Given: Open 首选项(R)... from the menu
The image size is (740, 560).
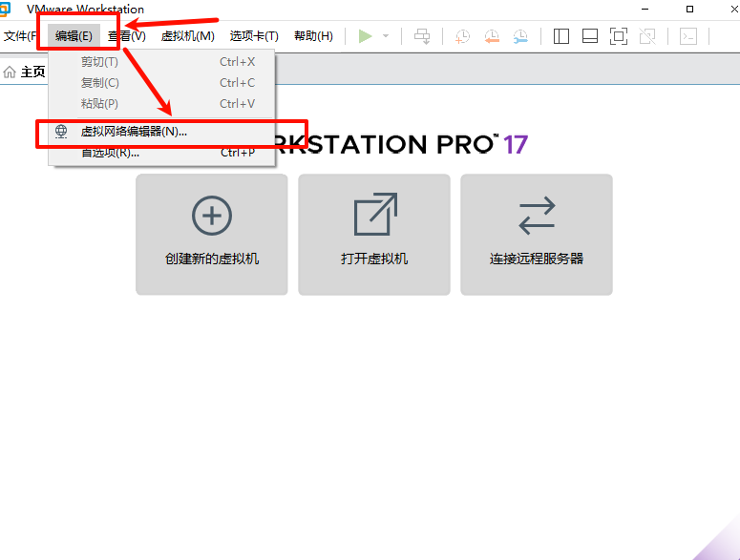Looking at the screenshot, I should [161, 153].
